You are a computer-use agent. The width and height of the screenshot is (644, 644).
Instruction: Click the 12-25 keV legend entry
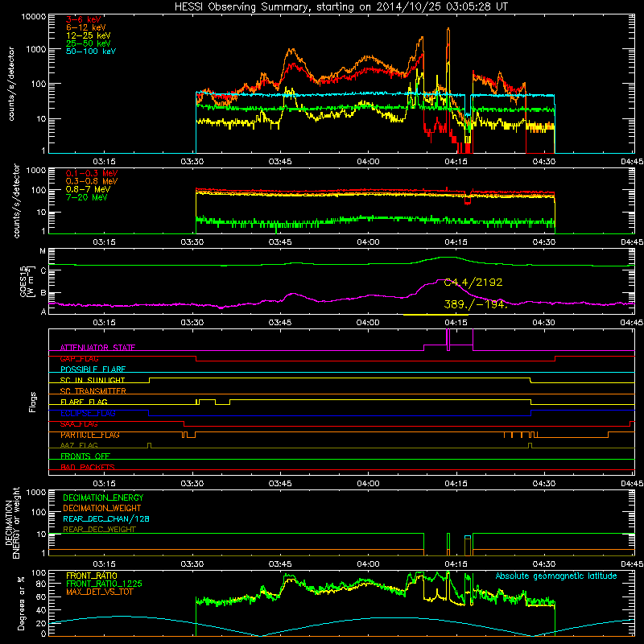click(89, 35)
